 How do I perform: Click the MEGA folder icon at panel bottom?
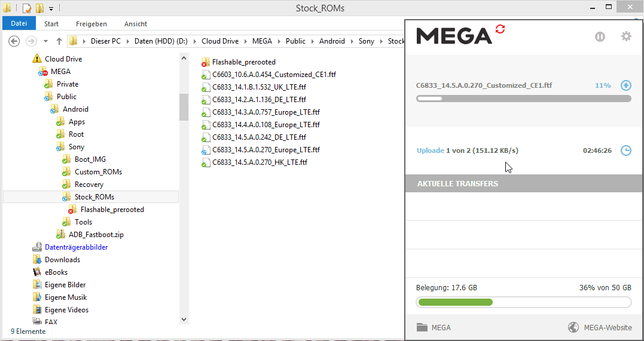tap(422, 327)
